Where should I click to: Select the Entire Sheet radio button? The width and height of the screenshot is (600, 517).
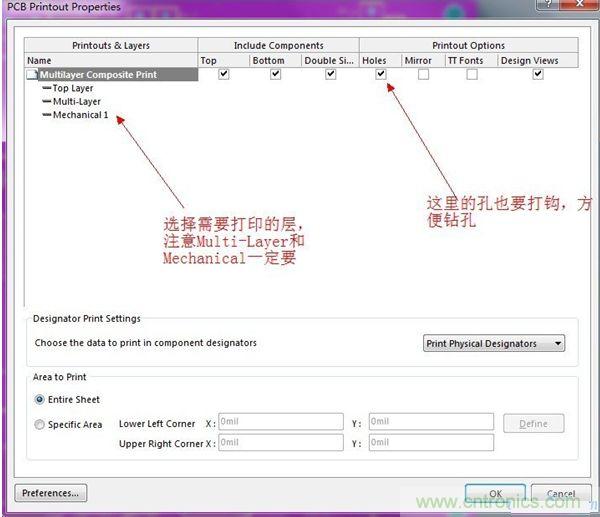(40, 399)
